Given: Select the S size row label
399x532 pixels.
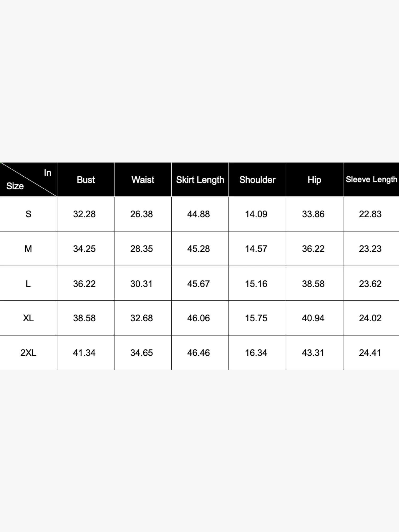Looking at the screenshot, I should 28,214.
